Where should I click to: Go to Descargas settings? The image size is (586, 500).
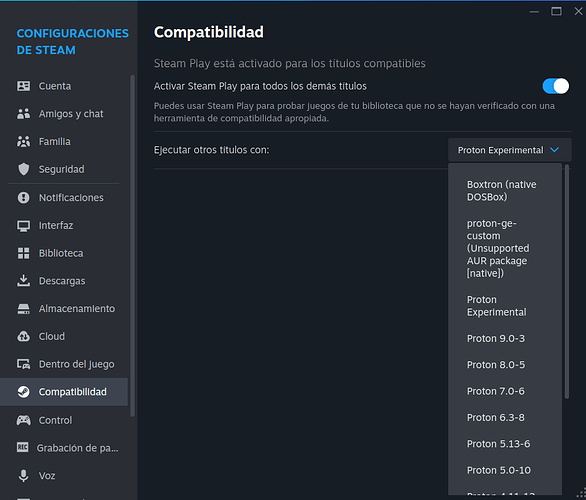(x=64, y=281)
